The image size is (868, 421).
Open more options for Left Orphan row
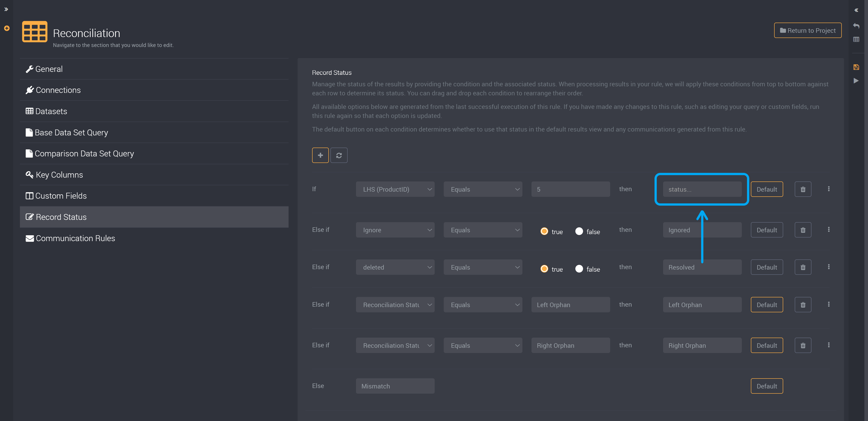[x=829, y=304]
